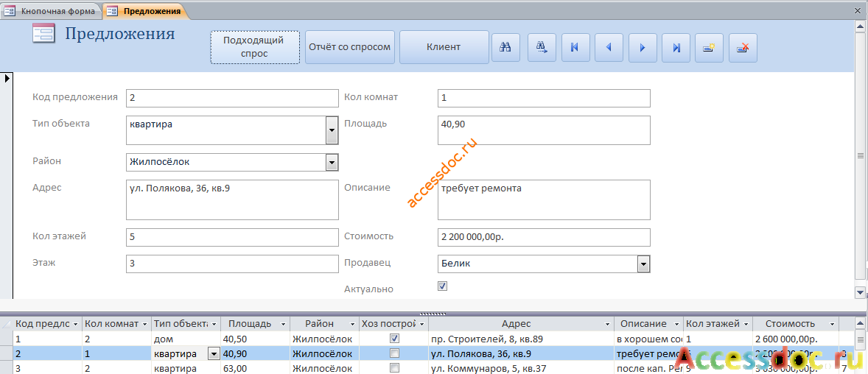Select the Предложения tab
Screen dimensions: 868x374
tap(144, 10)
